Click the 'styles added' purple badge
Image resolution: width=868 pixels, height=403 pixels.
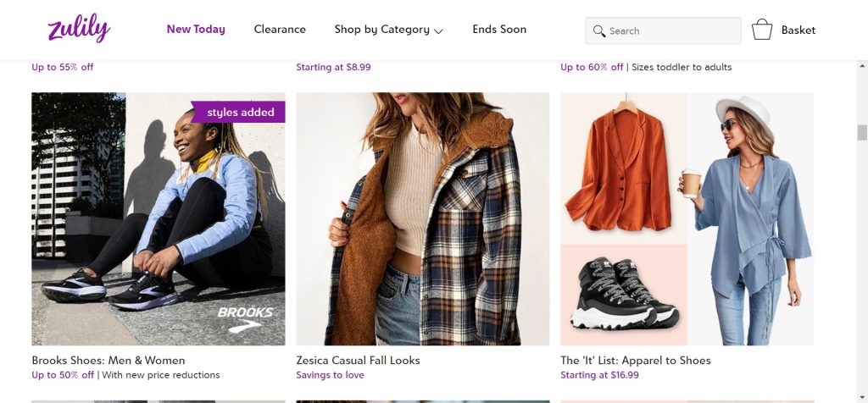(x=238, y=113)
